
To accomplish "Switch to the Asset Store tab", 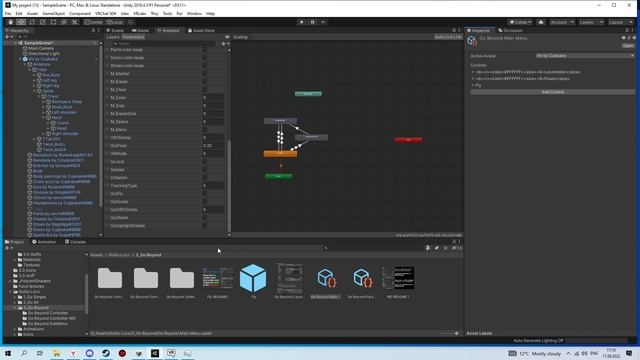I will tap(201, 31).
